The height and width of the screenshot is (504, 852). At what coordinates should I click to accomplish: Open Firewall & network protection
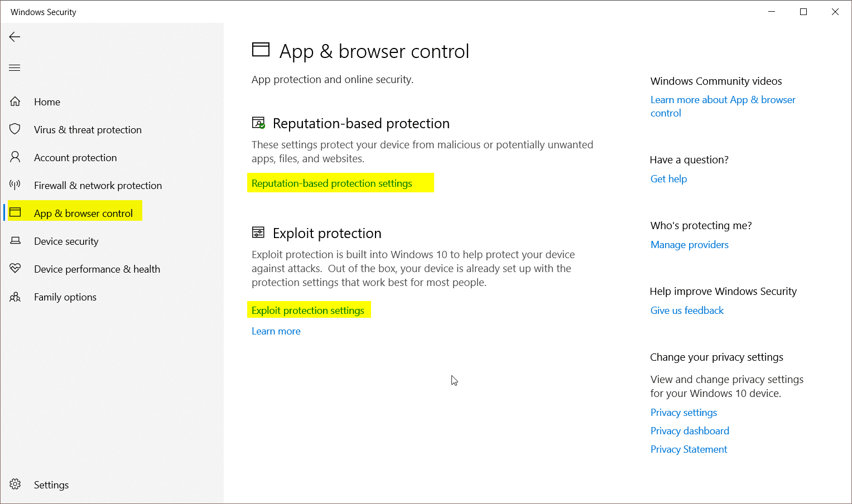98,186
